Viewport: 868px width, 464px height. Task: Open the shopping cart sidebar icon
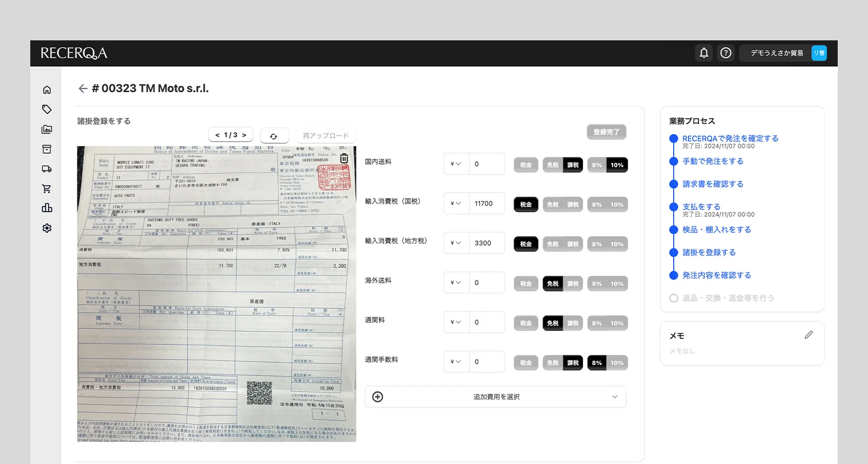coord(47,189)
